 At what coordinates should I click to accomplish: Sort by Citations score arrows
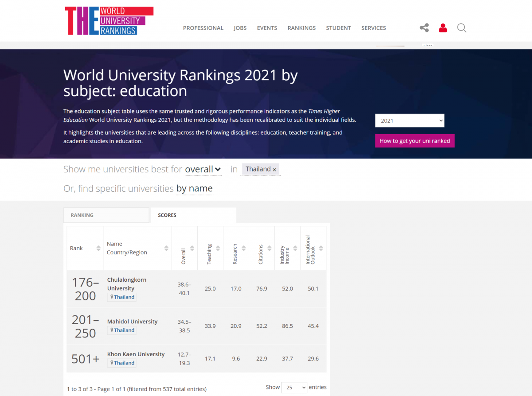pyautogui.click(x=269, y=248)
